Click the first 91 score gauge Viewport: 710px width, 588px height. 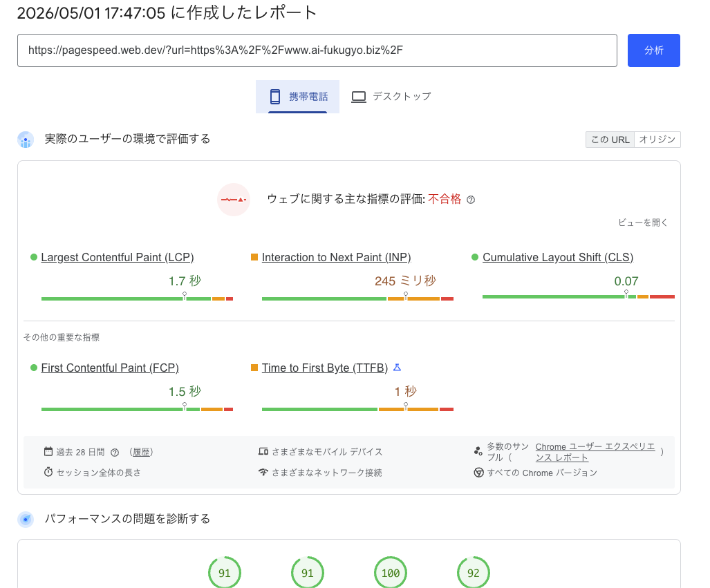[x=225, y=573]
